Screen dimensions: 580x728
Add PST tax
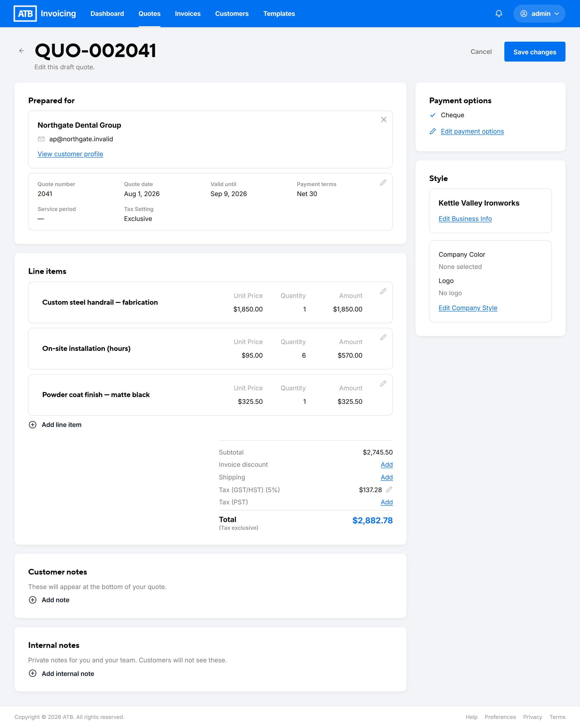(387, 502)
